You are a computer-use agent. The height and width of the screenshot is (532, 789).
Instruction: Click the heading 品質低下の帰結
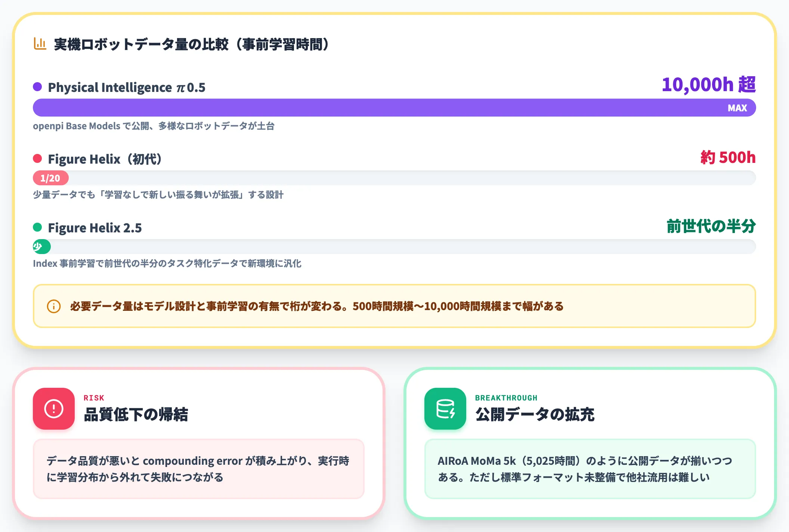(136, 414)
